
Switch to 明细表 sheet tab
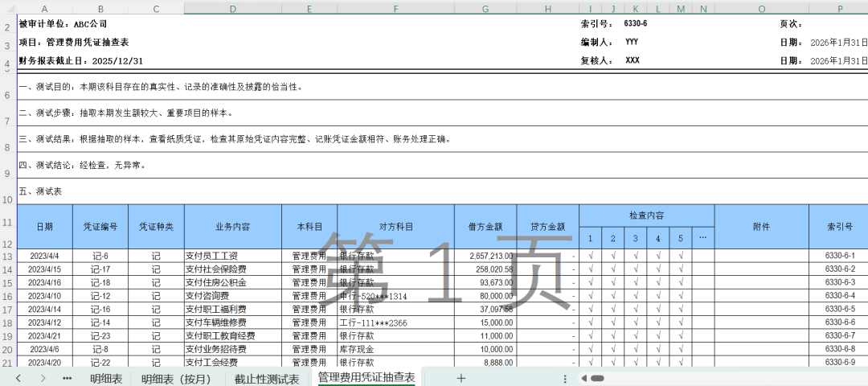(106, 379)
